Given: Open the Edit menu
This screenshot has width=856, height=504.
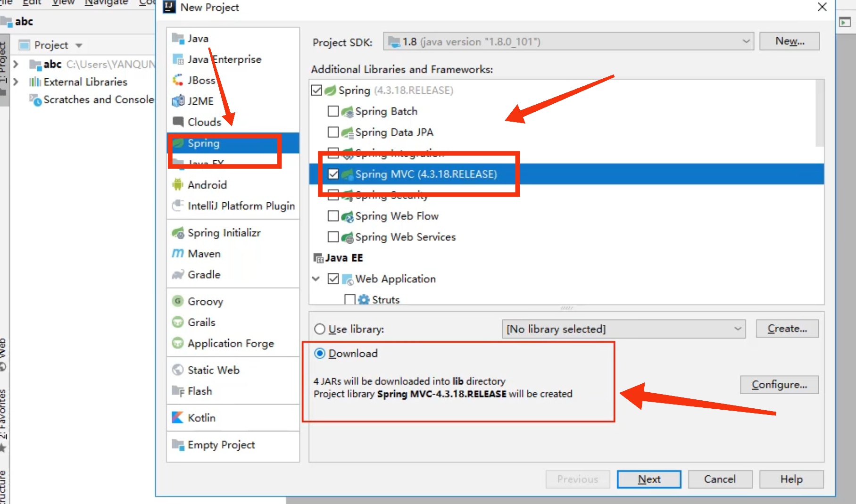Looking at the screenshot, I should click(x=32, y=2).
